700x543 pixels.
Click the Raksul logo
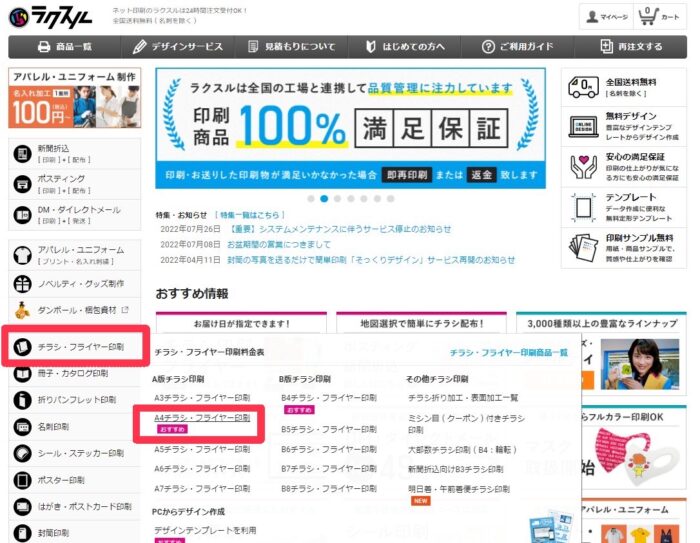click(x=50, y=17)
